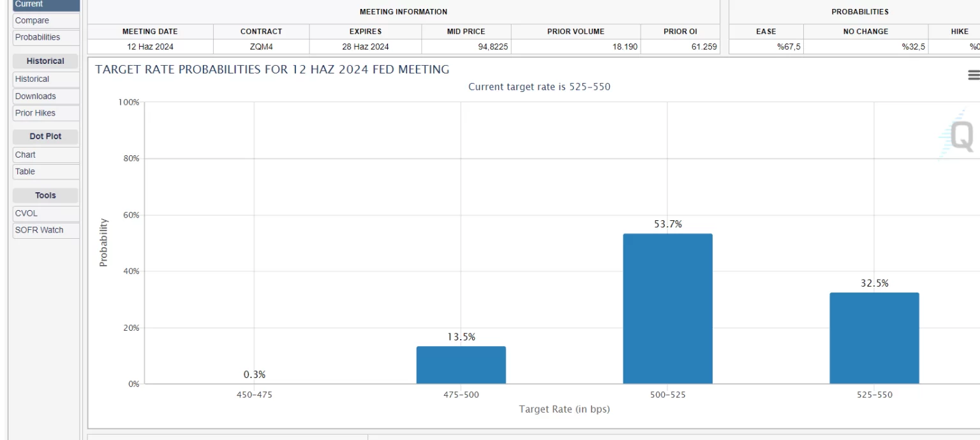Select the ZQM4 contract cell
The height and width of the screenshot is (440, 980).
[x=261, y=47]
